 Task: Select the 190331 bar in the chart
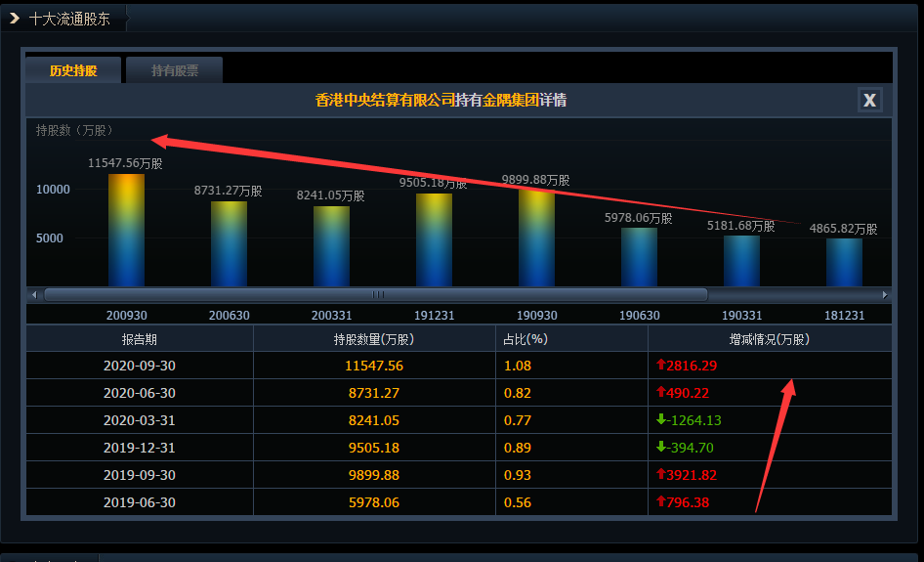741,261
